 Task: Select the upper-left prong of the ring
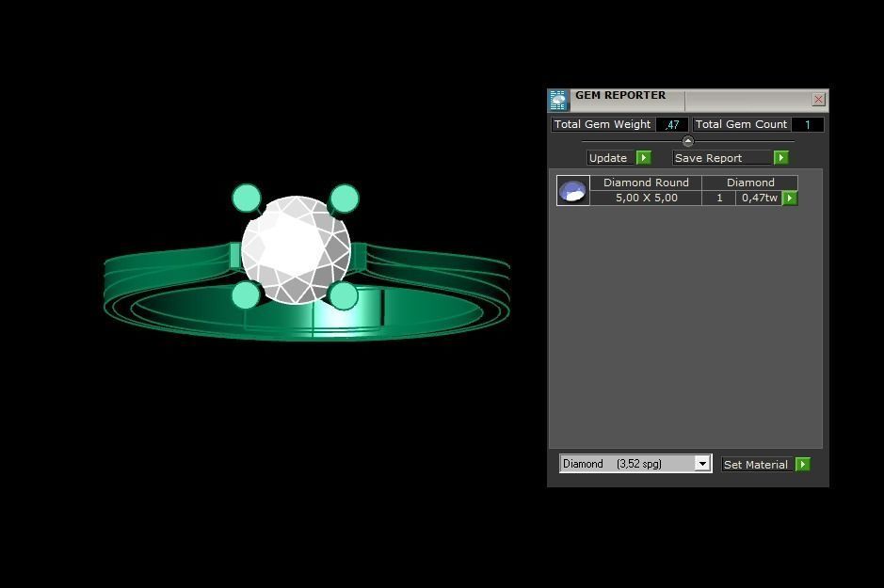click(x=247, y=199)
